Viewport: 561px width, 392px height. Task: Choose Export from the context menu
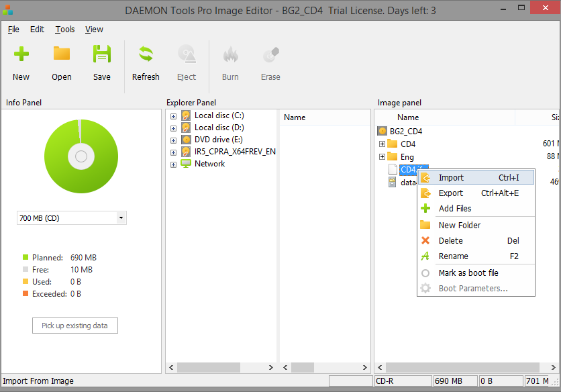pyautogui.click(x=476, y=193)
